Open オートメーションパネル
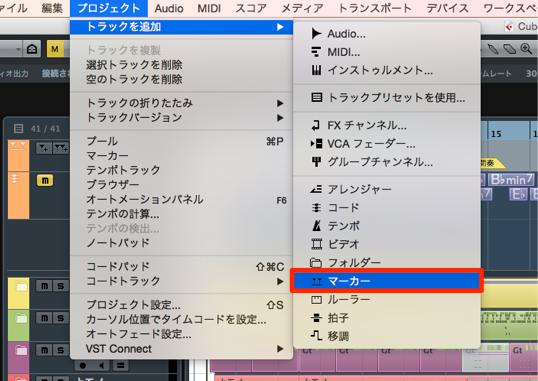538x381 pixels. (x=181, y=199)
